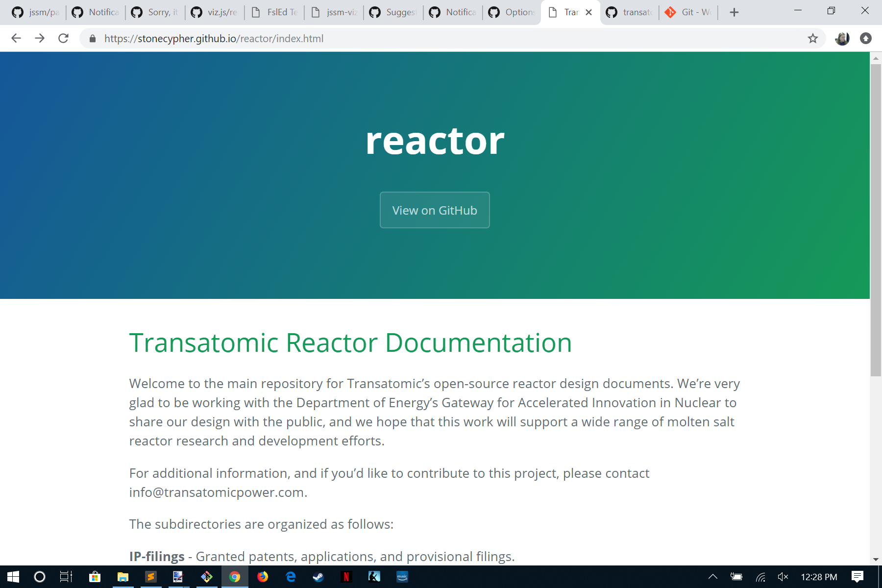
Task: Open Chrome from the taskbar
Action: (x=235, y=577)
